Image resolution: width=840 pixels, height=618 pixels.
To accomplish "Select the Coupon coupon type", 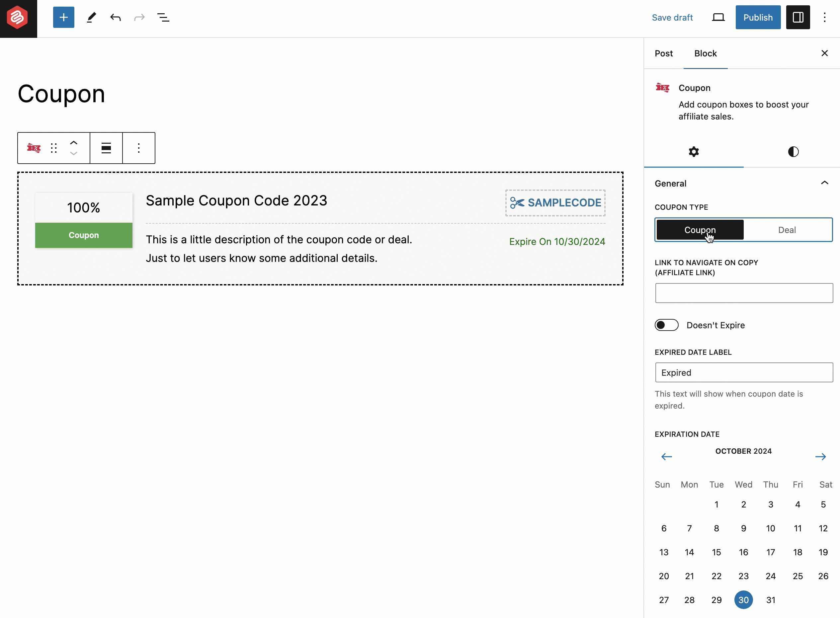I will pos(699,230).
